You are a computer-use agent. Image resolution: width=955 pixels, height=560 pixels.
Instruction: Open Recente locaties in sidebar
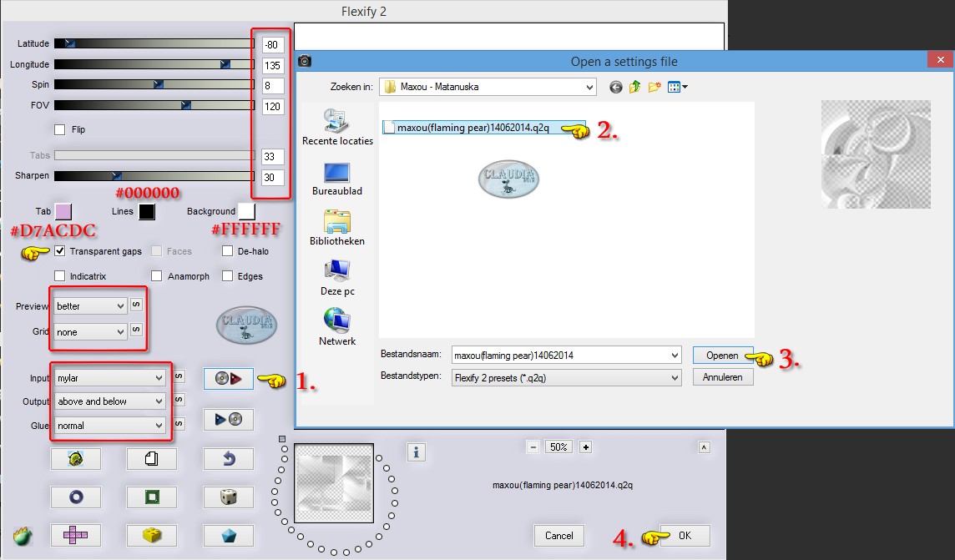pyautogui.click(x=337, y=128)
